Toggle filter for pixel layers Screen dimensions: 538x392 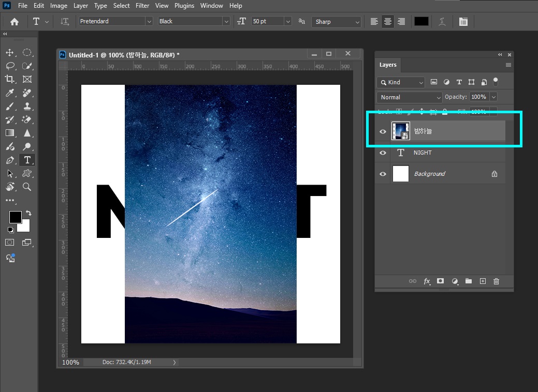pos(434,82)
